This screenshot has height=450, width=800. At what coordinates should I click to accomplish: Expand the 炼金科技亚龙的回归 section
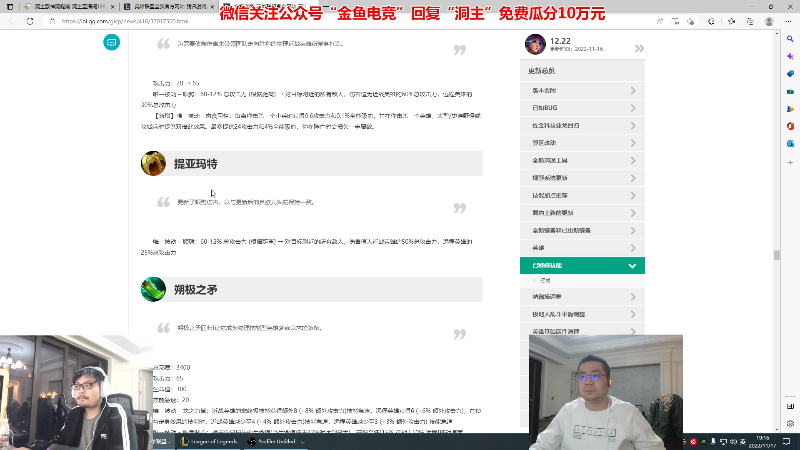pos(582,126)
